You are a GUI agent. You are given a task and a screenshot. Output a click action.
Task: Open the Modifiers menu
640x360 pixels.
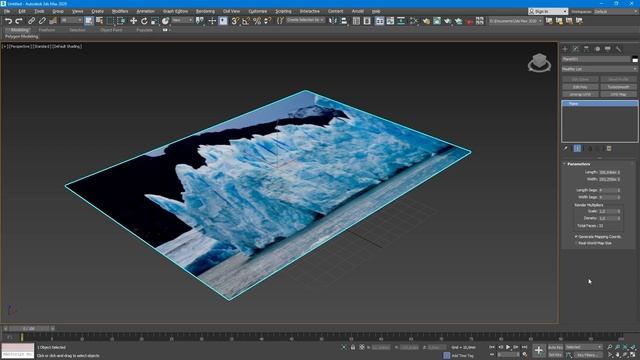120,11
